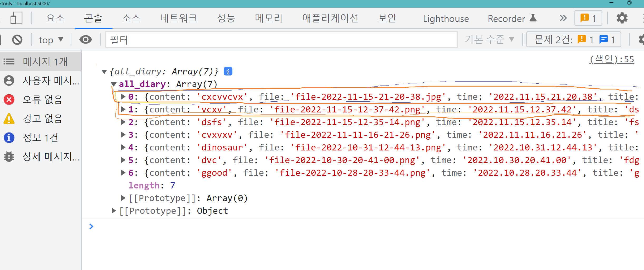Select '정보 1건' sidebar filter

click(41, 138)
